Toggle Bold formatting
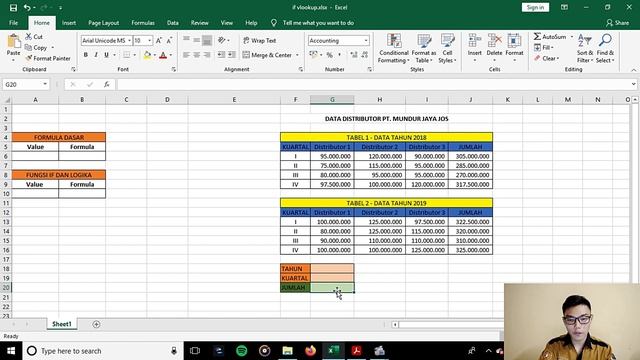The image size is (640, 360). tap(86, 55)
